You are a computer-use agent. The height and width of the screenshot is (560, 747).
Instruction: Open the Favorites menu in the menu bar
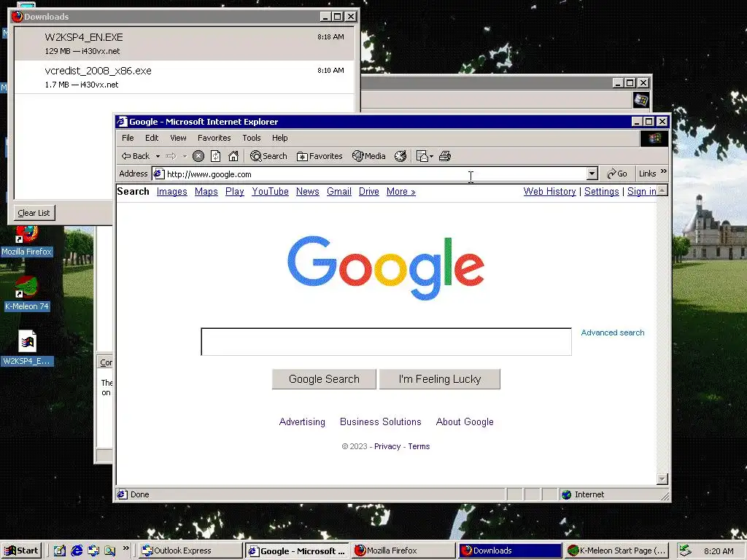pos(214,138)
